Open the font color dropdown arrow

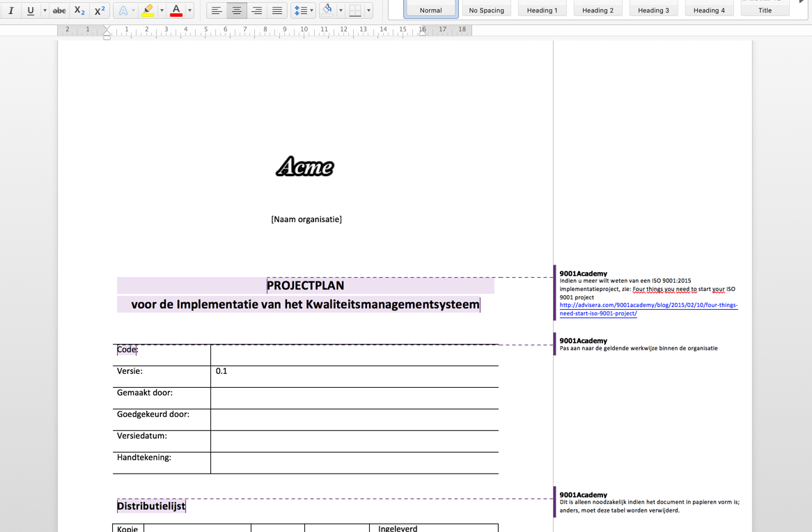[x=188, y=10]
